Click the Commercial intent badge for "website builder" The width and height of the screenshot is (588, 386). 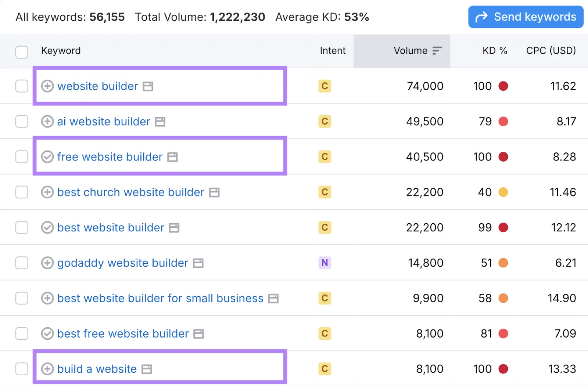click(325, 86)
